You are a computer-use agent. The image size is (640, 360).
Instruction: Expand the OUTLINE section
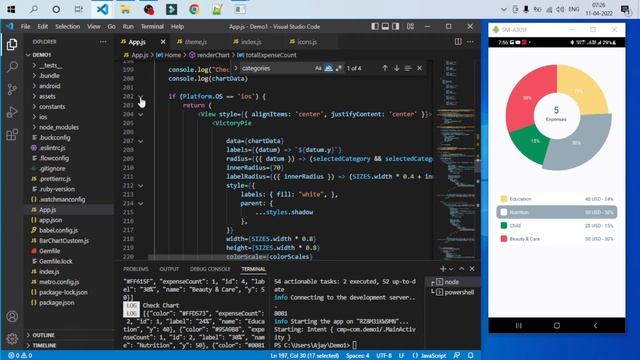point(43,335)
